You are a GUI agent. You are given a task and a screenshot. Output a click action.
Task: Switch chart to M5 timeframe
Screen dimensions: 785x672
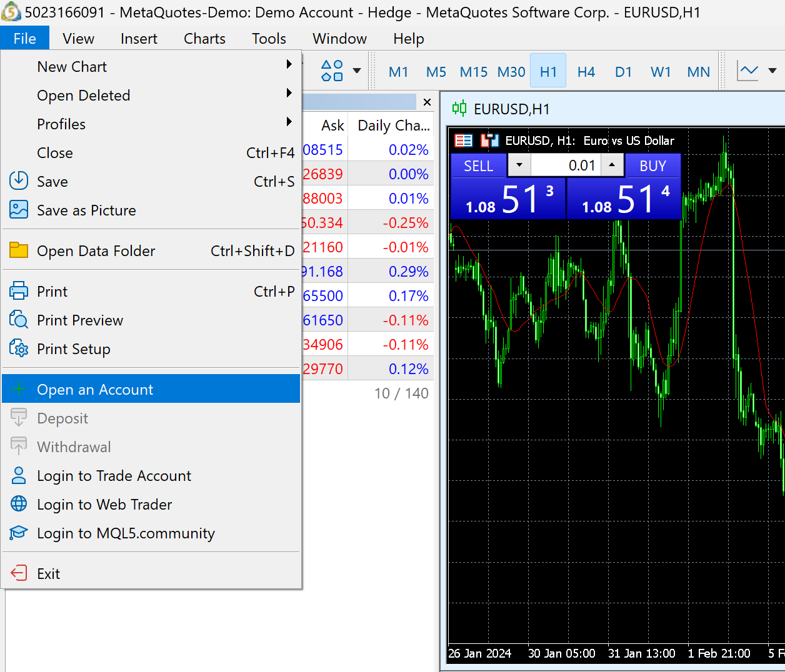(x=436, y=72)
